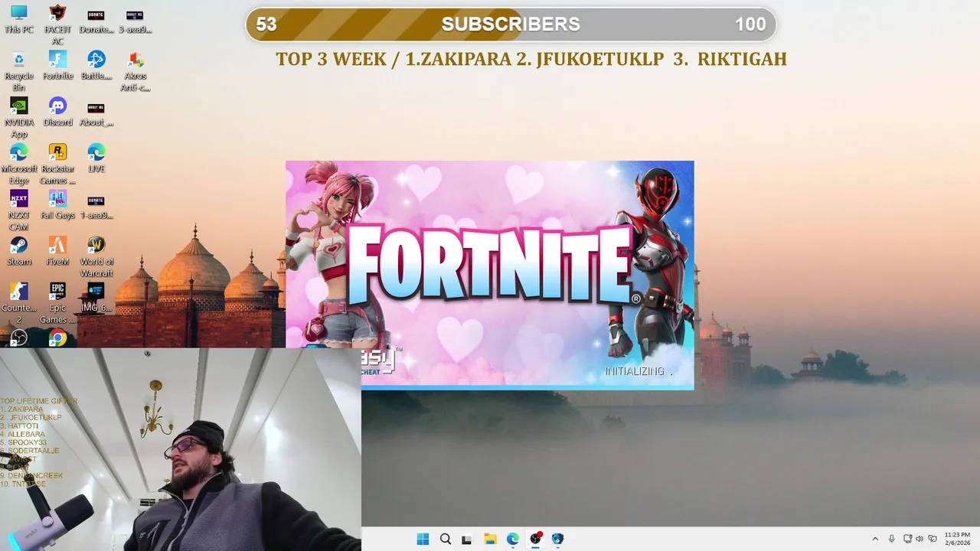Click the microphone tray icon
Screen dimensions: 980x551
891,539
